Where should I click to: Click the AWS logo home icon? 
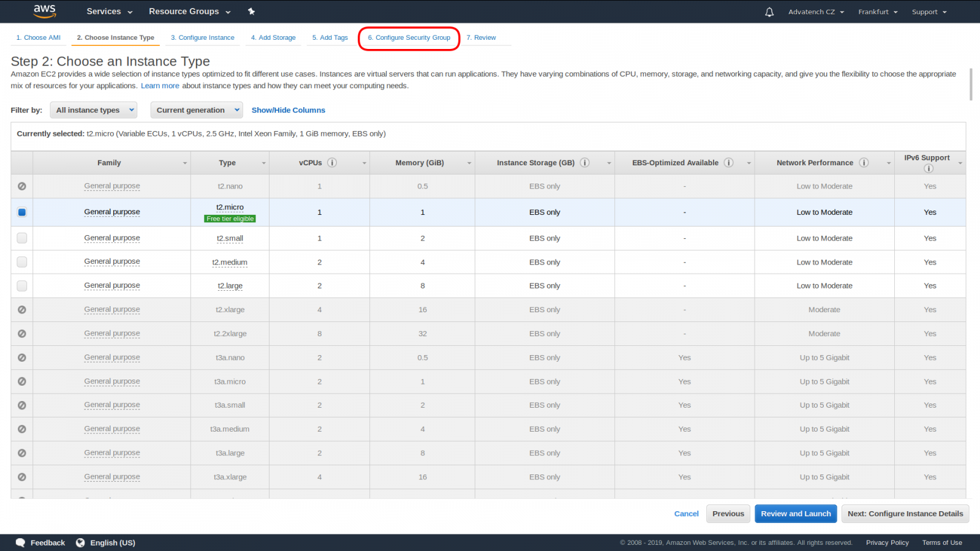coord(45,11)
